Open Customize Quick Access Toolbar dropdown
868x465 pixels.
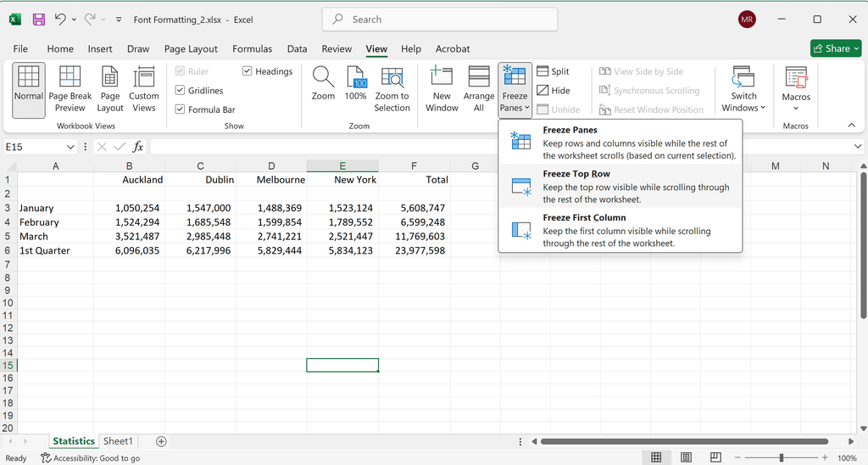pyautogui.click(x=119, y=20)
